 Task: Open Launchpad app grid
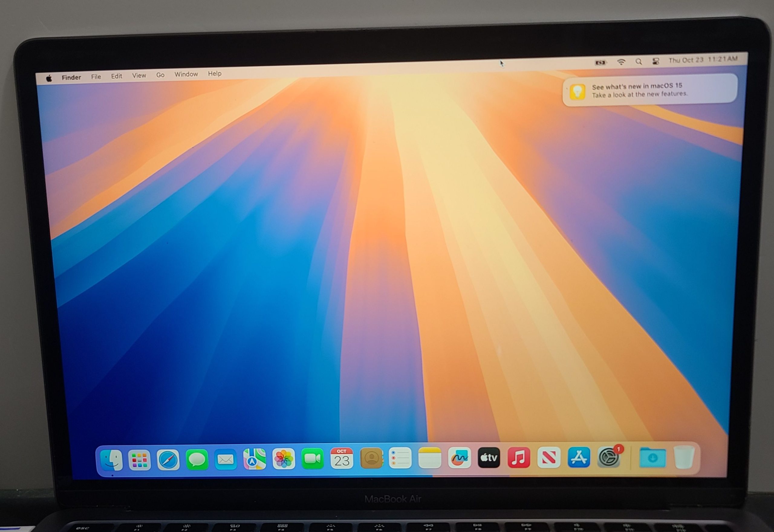(139, 460)
